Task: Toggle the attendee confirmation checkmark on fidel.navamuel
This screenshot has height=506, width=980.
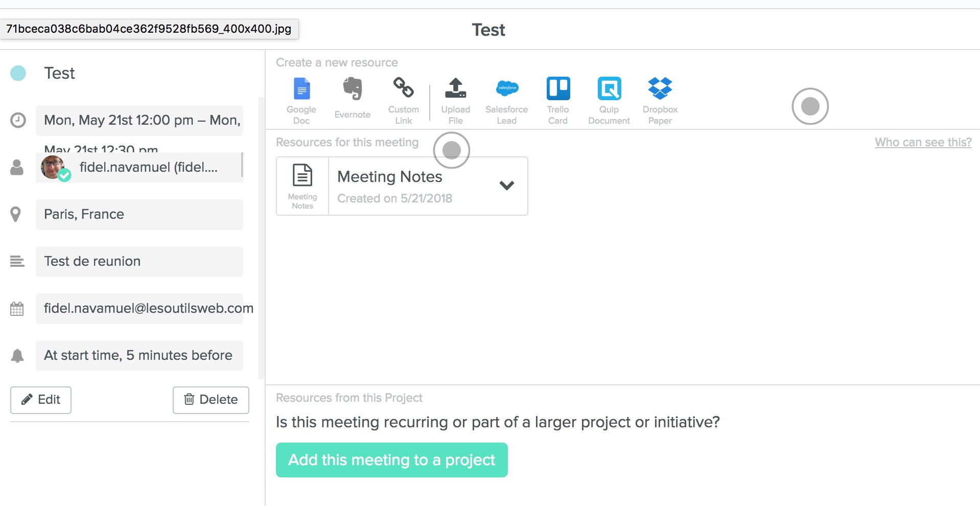Action: [64, 175]
